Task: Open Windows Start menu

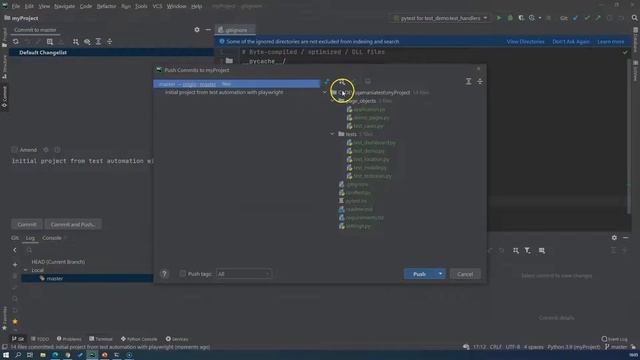Action: pos(6,355)
